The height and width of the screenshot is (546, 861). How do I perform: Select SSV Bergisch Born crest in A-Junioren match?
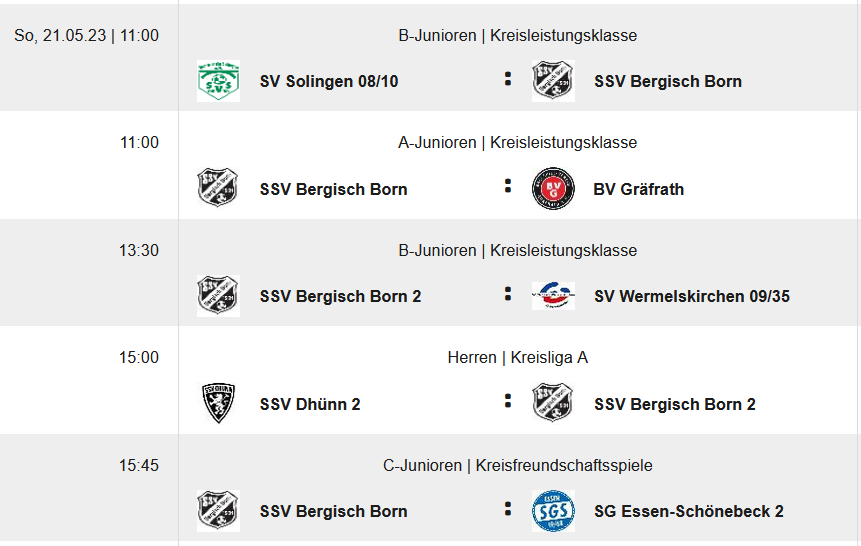coord(218,188)
